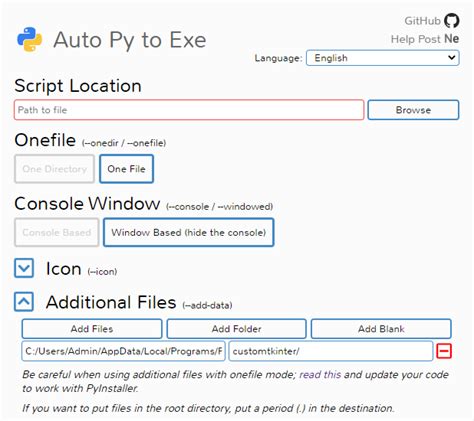Open the 'read this' link
Viewport: 474px width, 421px height.
click(x=320, y=375)
